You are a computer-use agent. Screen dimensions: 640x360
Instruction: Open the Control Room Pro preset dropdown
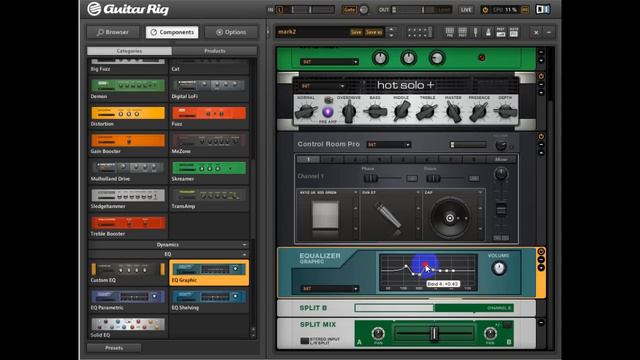(x=389, y=144)
